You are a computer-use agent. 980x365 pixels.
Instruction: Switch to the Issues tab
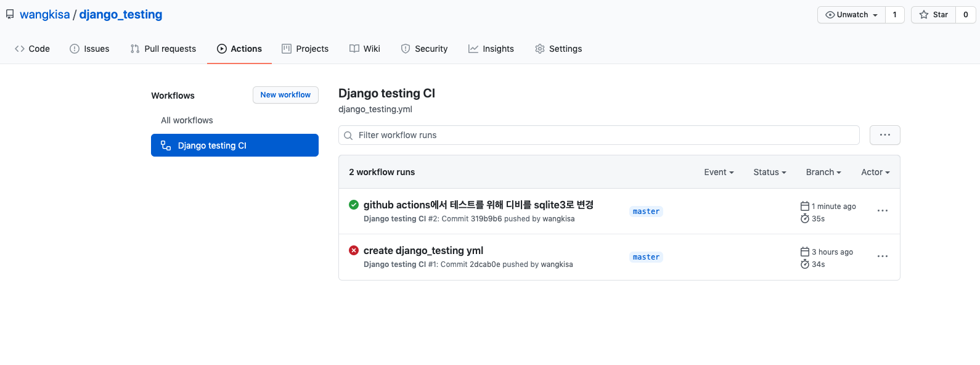point(89,49)
